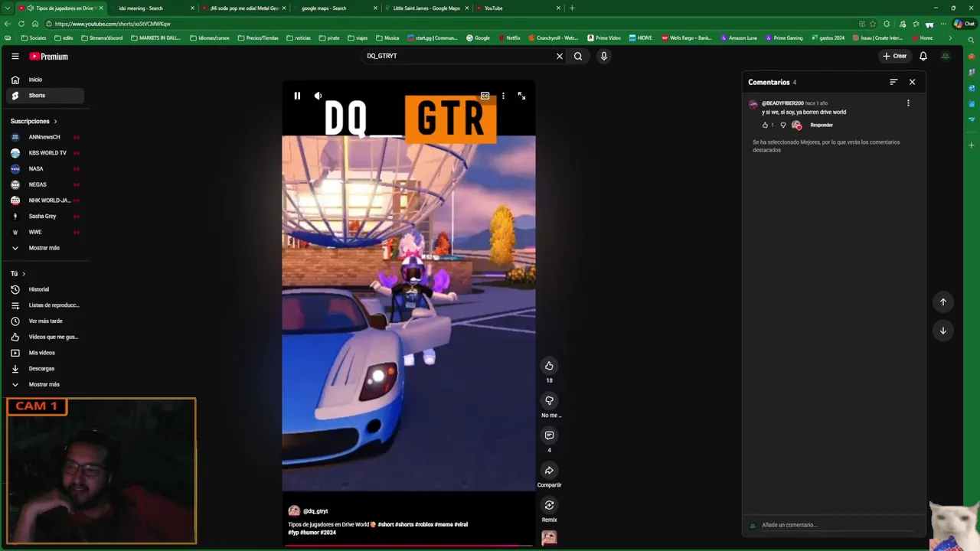Clear the search box with X
The width and height of the screenshot is (980, 551).
click(559, 56)
